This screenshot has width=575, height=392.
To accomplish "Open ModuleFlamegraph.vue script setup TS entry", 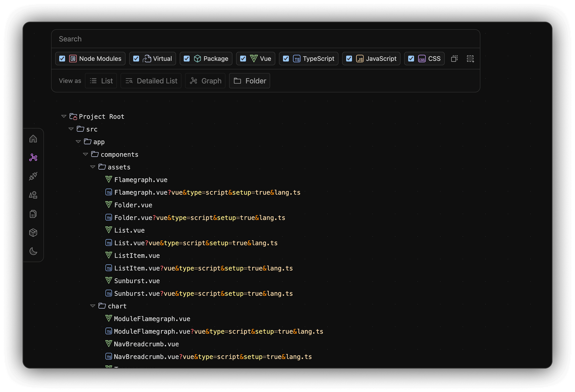I will pos(218,332).
